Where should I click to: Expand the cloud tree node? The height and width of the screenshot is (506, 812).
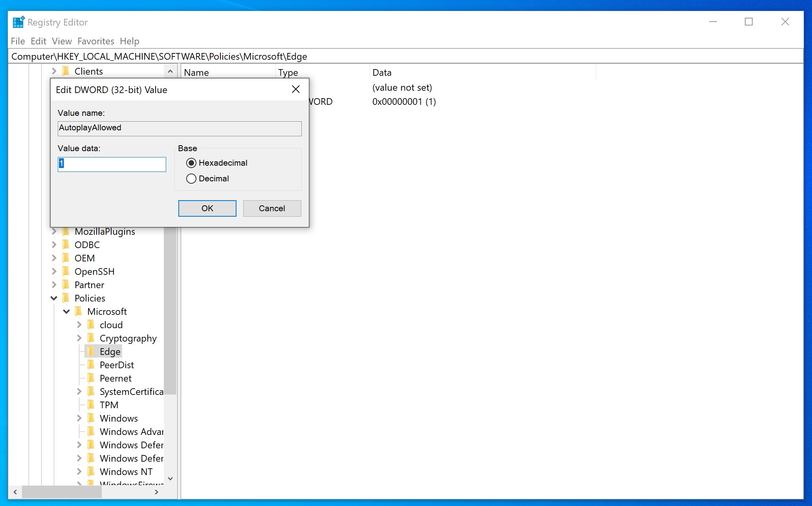click(79, 325)
